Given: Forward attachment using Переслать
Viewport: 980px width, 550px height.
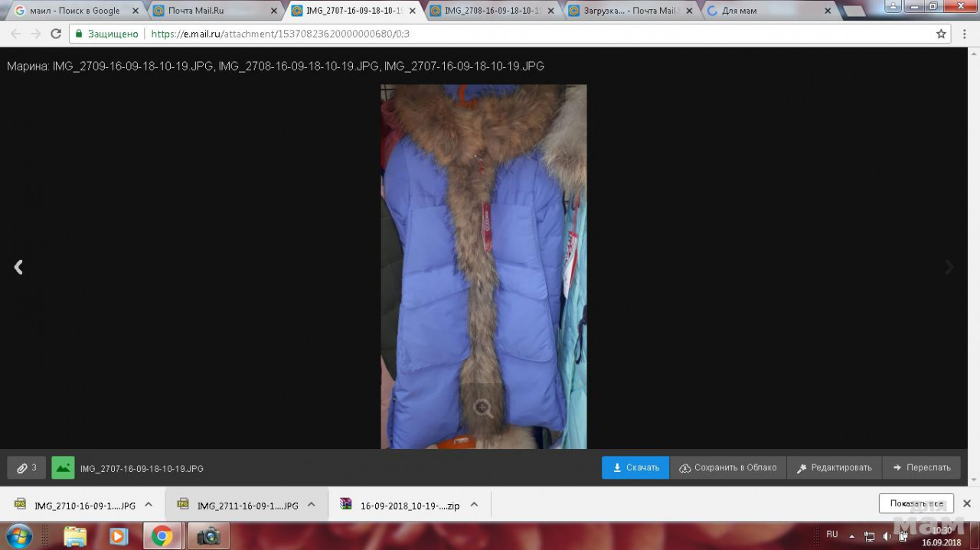Looking at the screenshot, I should pos(921,467).
